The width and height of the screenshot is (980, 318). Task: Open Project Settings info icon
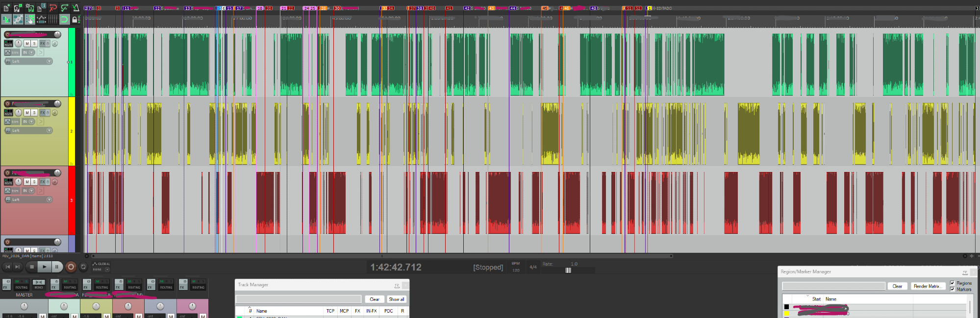pyautogui.click(x=42, y=8)
